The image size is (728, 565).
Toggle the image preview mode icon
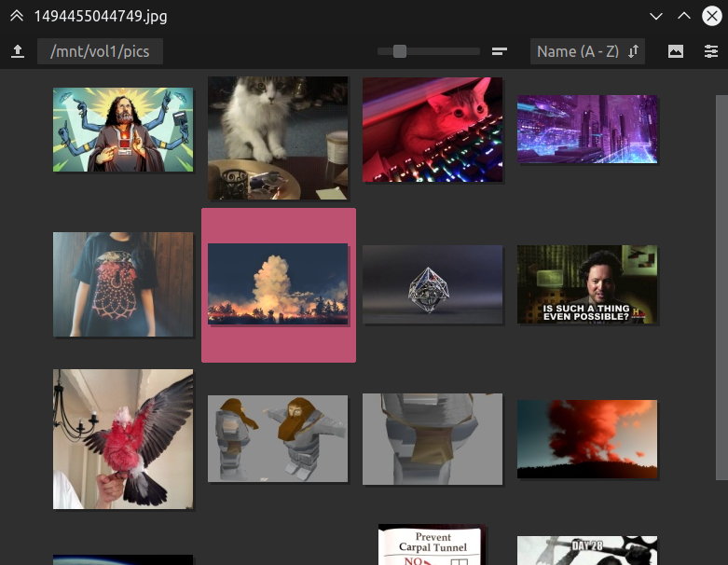pos(676,51)
